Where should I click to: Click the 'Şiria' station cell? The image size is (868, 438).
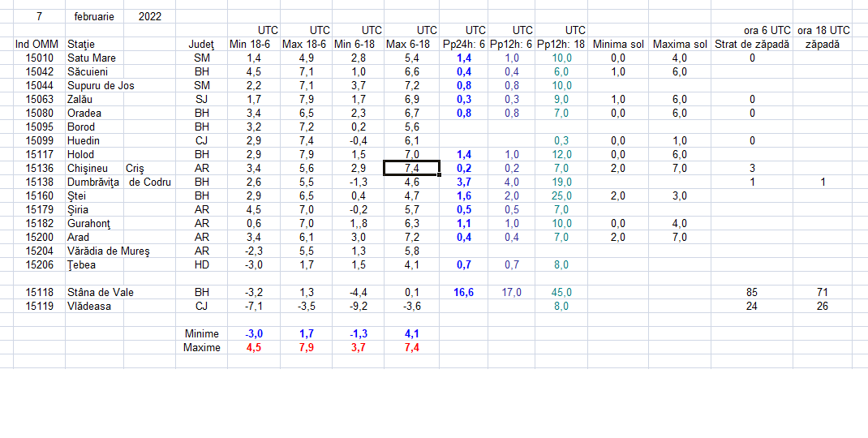click(95, 210)
